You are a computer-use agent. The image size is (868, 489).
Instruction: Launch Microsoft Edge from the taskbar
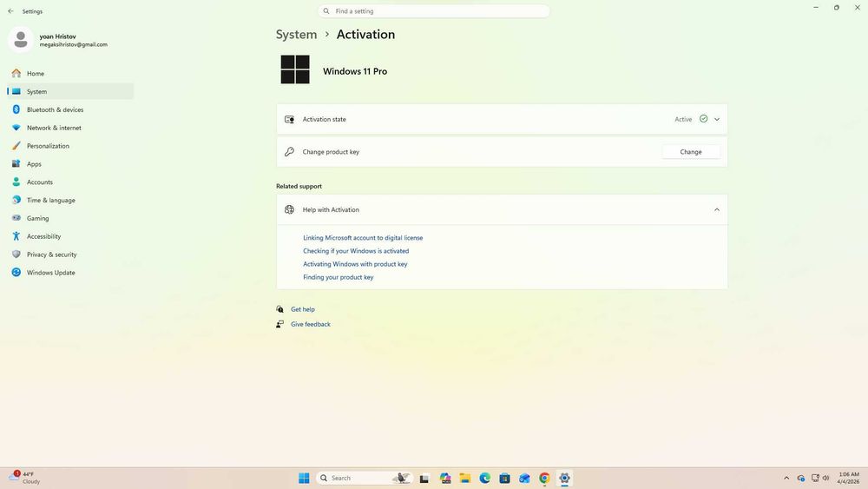point(485,478)
